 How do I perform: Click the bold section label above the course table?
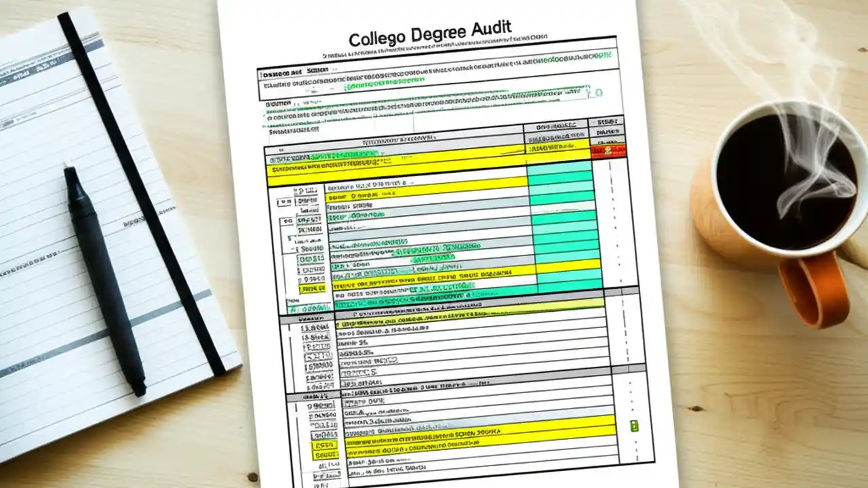pyautogui.click(x=400, y=138)
